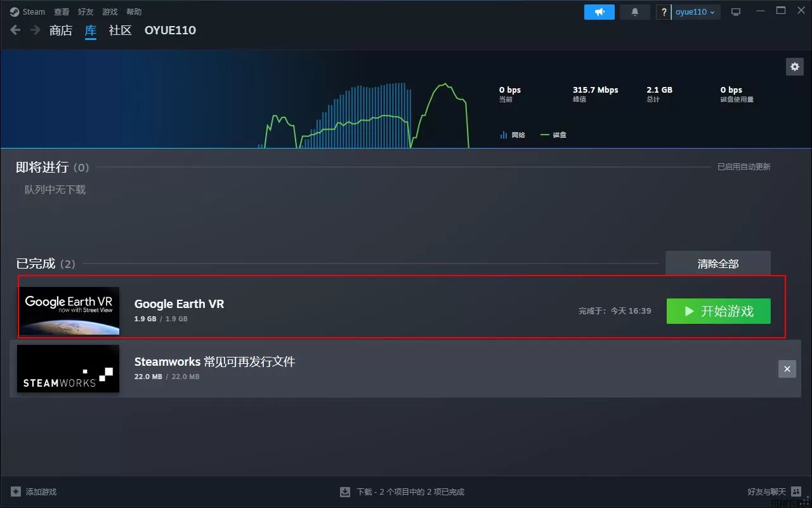This screenshot has height=508, width=812.
Task: Click the back navigation arrow
Action: point(15,30)
